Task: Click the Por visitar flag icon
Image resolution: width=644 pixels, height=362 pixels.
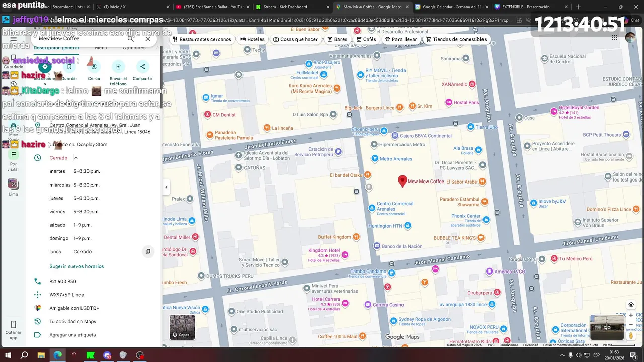Action: (x=14, y=155)
